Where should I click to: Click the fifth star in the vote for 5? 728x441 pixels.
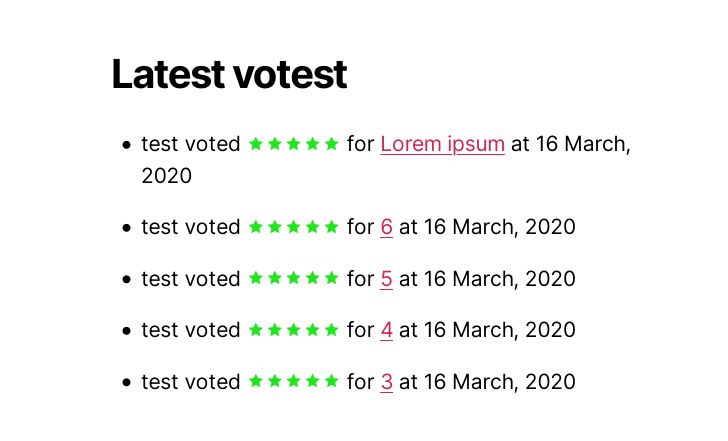332,279
